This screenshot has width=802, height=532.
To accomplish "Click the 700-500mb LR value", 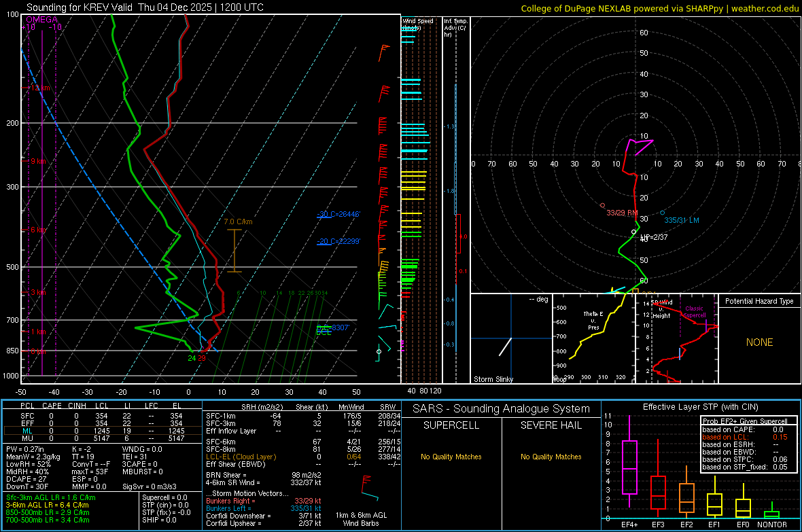I will [x=48, y=519].
